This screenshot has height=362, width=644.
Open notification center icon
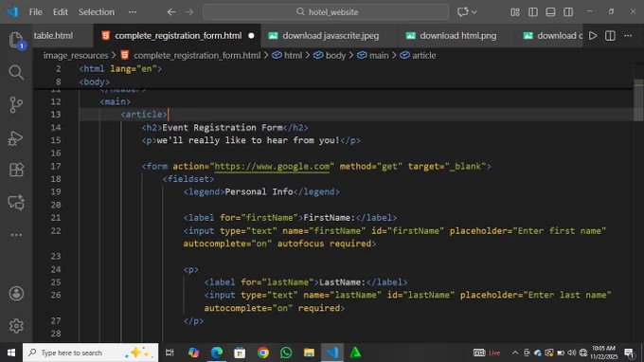[x=629, y=353]
